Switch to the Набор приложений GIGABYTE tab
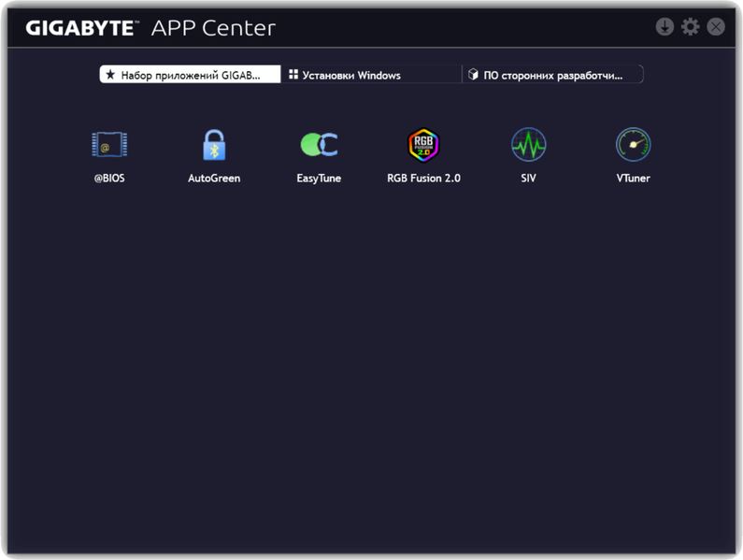 [190, 75]
